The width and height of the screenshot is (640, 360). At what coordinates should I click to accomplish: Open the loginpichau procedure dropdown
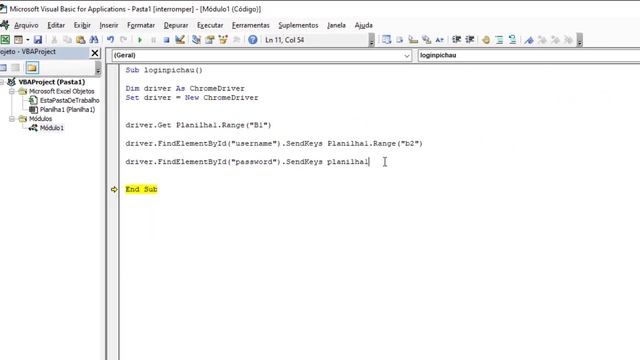coord(529,55)
